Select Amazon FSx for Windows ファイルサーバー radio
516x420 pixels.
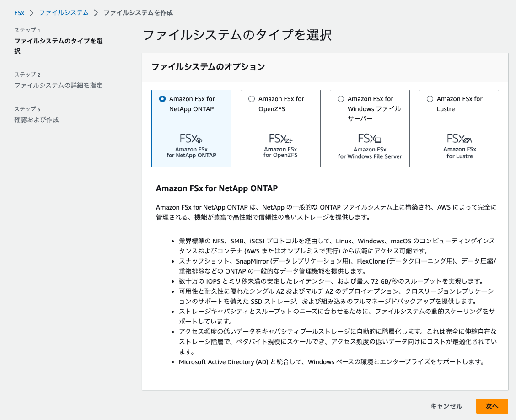pyautogui.click(x=341, y=99)
